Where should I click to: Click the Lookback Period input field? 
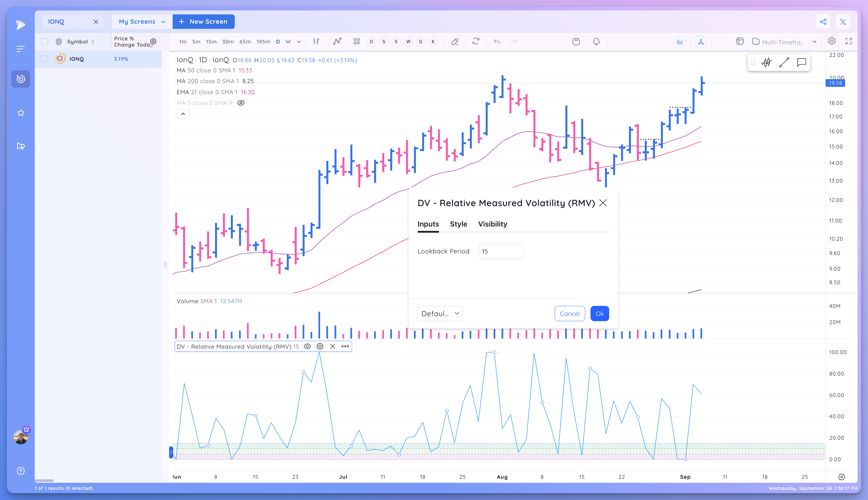tap(501, 251)
